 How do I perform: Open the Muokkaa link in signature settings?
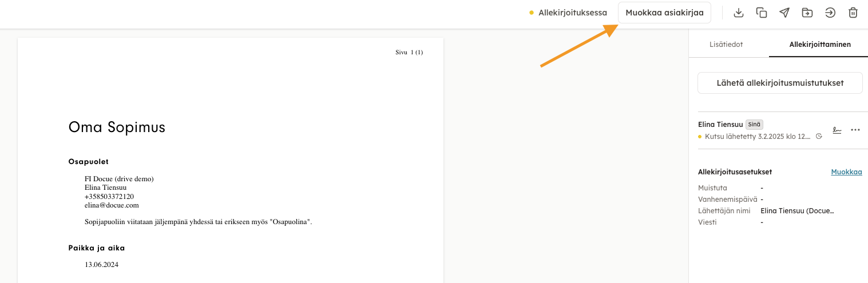click(846, 172)
